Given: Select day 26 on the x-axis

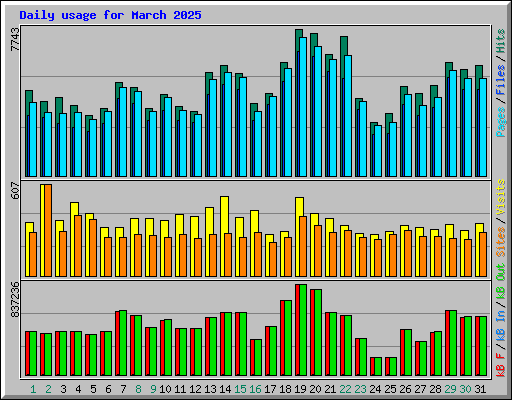Looking at the screenshot, I should pyautogui.click(x=405, y=389).
